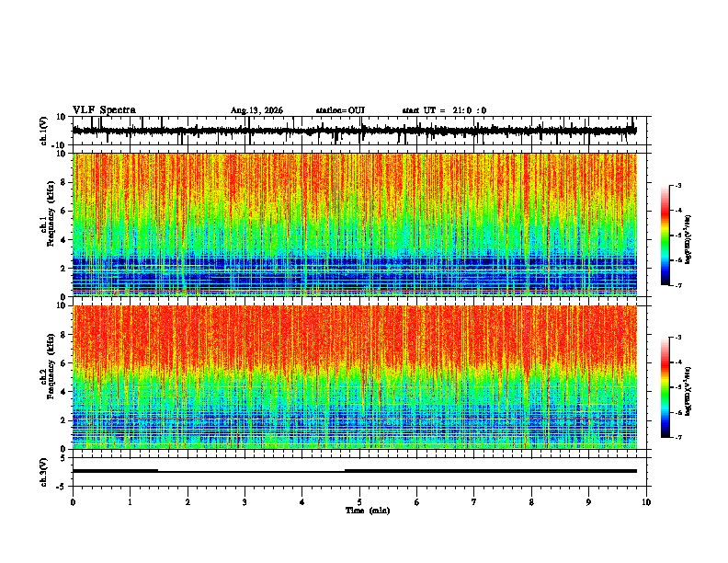This screenshot has height=563, width=728.
Task: Click the ch.1 spectrogram color scale bar
Action: tap(665, 236)
